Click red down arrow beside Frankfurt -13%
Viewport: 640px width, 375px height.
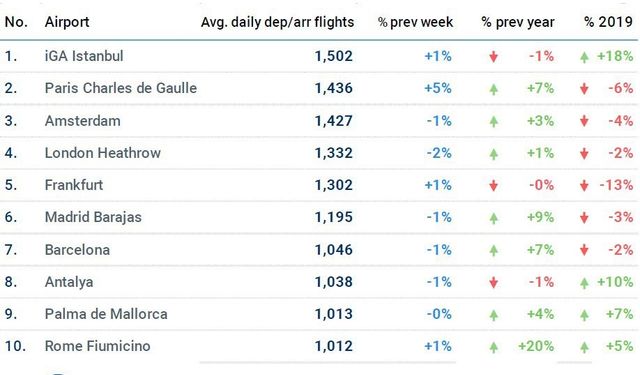tap(584, 186)
